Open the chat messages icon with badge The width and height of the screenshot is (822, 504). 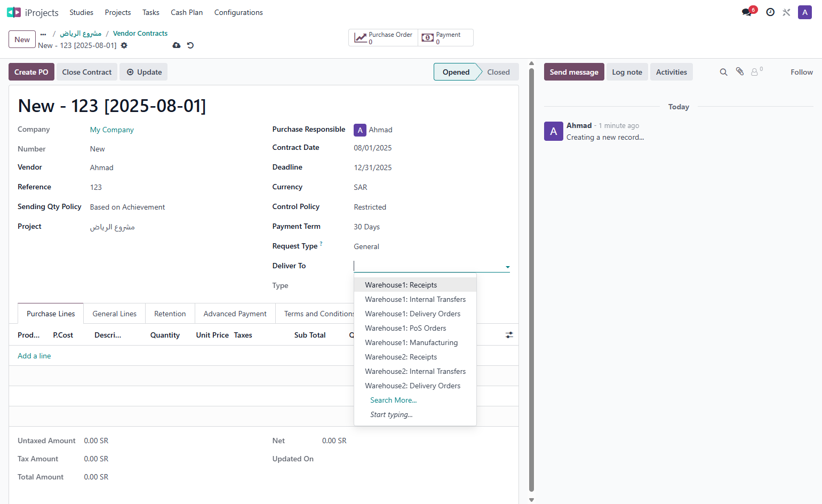[748, 12]
